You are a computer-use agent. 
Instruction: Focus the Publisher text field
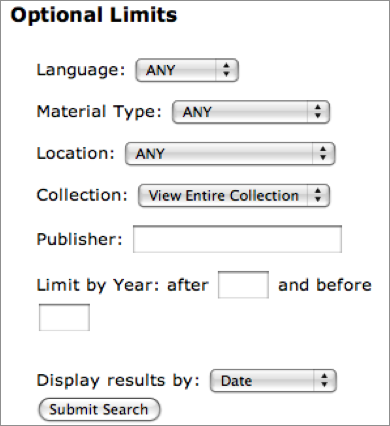(x=237, y=239)
